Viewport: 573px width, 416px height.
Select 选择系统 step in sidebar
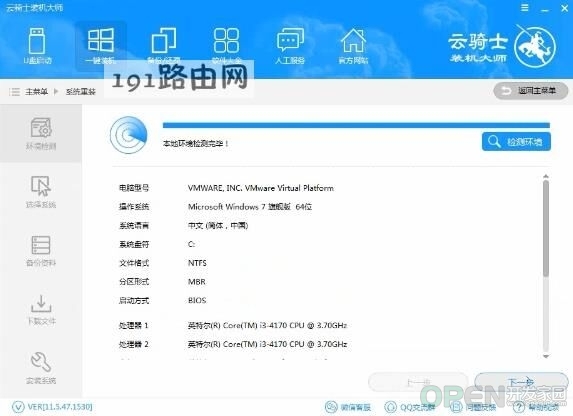coord(41,192)
